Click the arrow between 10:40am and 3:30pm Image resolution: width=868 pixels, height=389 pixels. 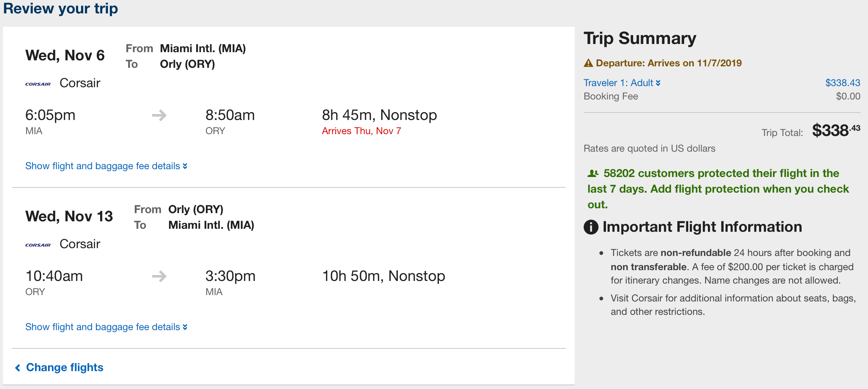click(x=159, y=276)
